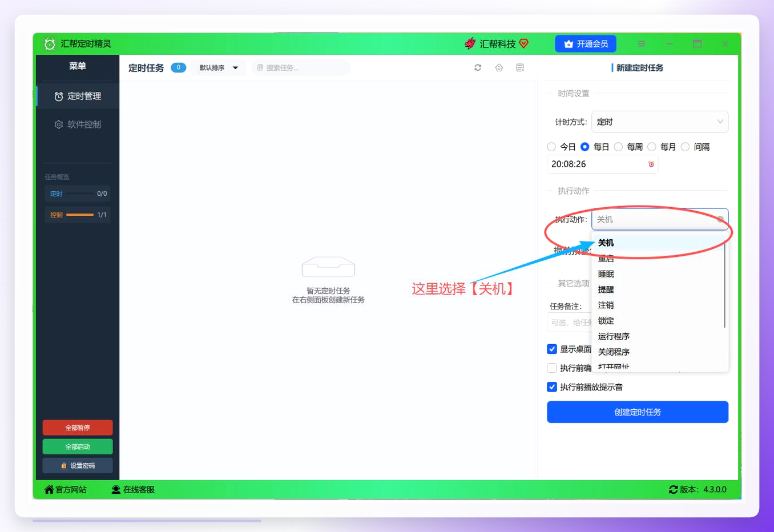
Task: Click the 版本: 4.3.0.0 update indicator
Action: 698,490
